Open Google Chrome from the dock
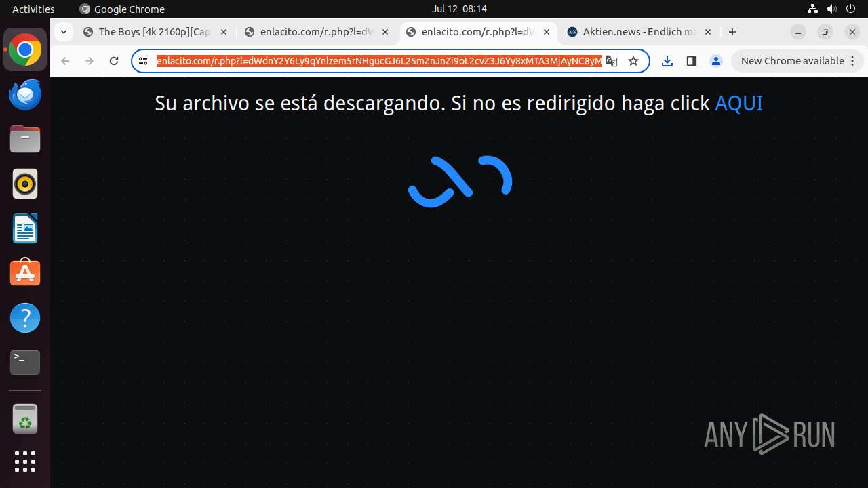Viewport: 868px width, 488px height. (x=25, y=50)
